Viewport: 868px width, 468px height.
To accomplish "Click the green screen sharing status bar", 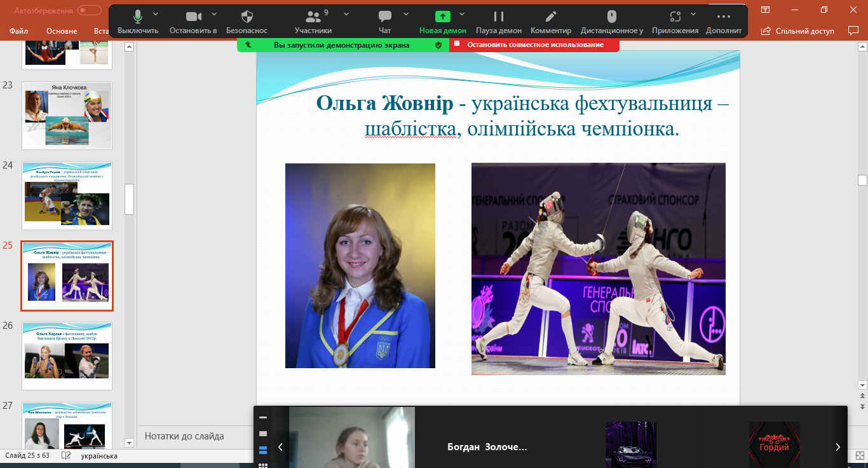I will (x=341, y=45).
